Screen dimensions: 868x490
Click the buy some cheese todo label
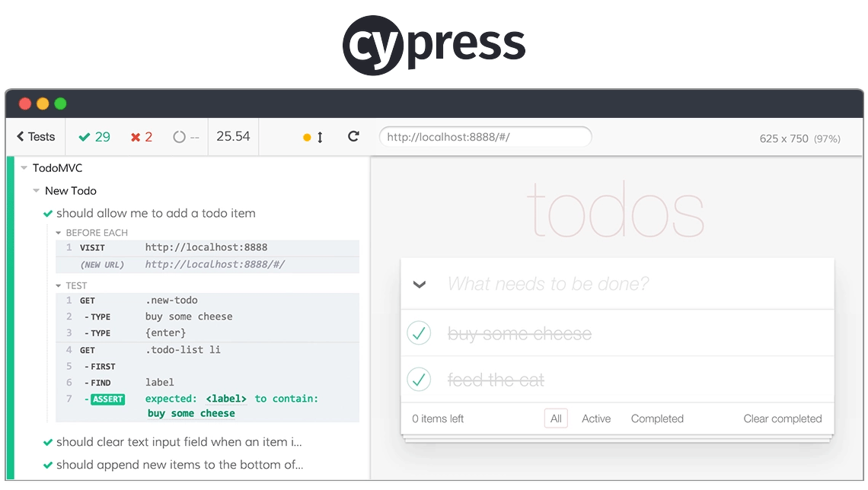pos(519,333)
